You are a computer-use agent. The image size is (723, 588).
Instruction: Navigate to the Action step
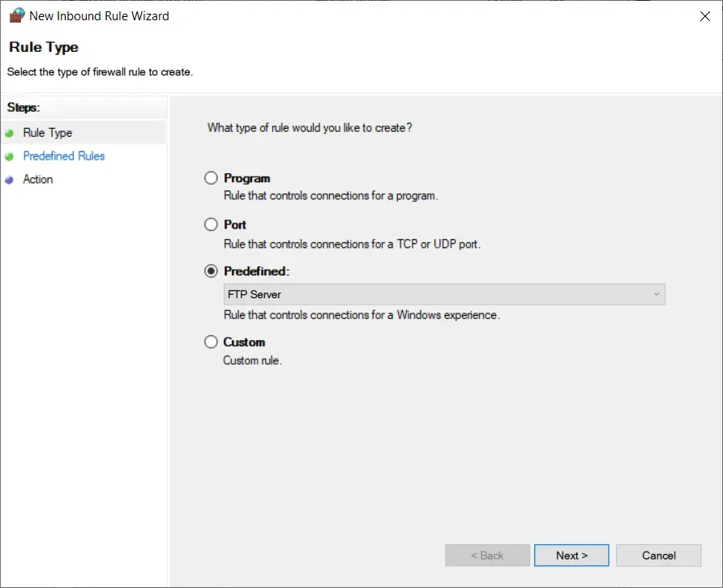(x=38, y=179)
